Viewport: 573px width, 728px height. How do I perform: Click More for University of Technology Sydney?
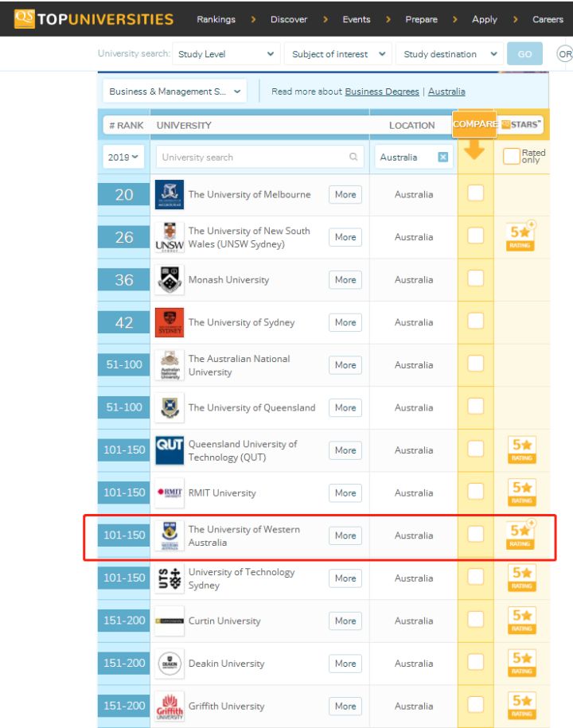(x=345, y=578)
